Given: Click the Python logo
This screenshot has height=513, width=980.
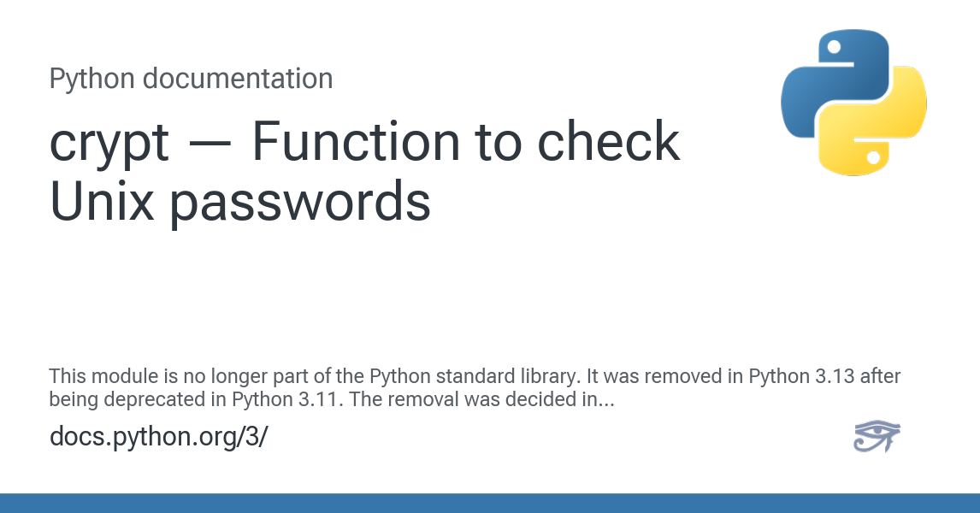Looking at the screenshot, I should point(853,103).
